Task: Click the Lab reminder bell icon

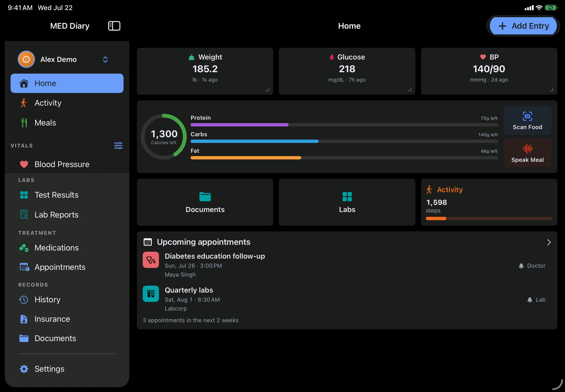Action: tap(530, 300)
